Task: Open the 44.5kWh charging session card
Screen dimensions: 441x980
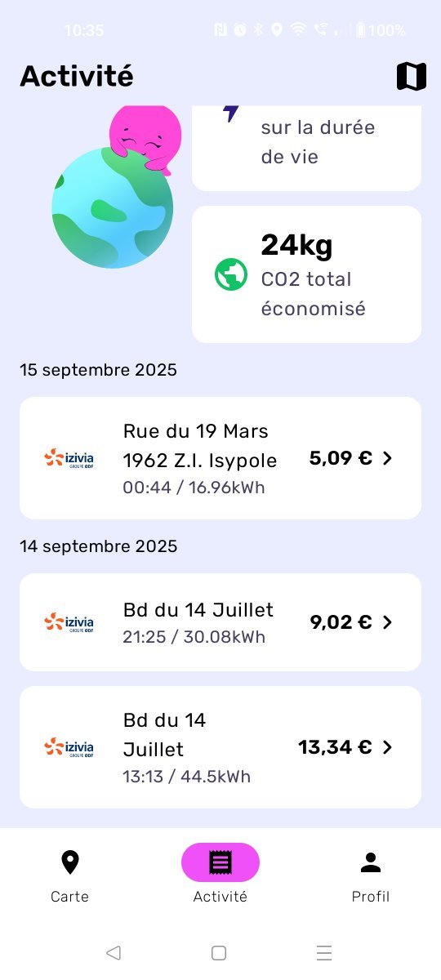Action: click(x=220, y=747)
